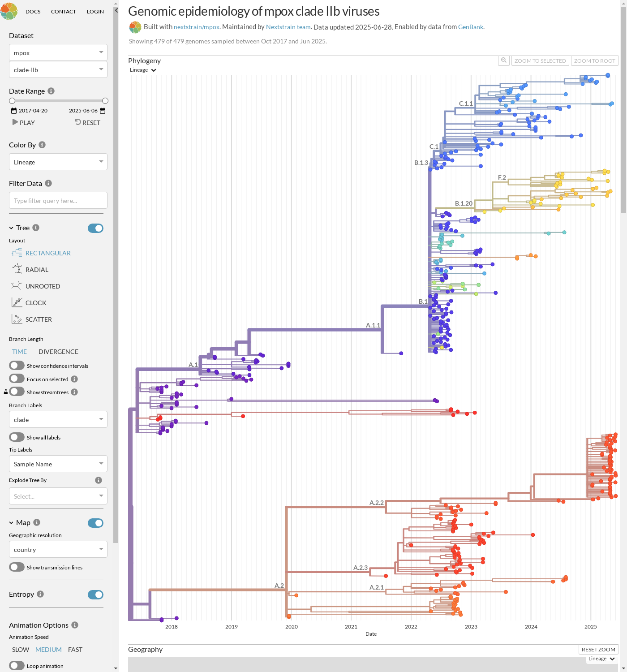Enable Show confidence intervals toggle
The height and width of the screenshot is (672, 627).
tap(17, 366)
